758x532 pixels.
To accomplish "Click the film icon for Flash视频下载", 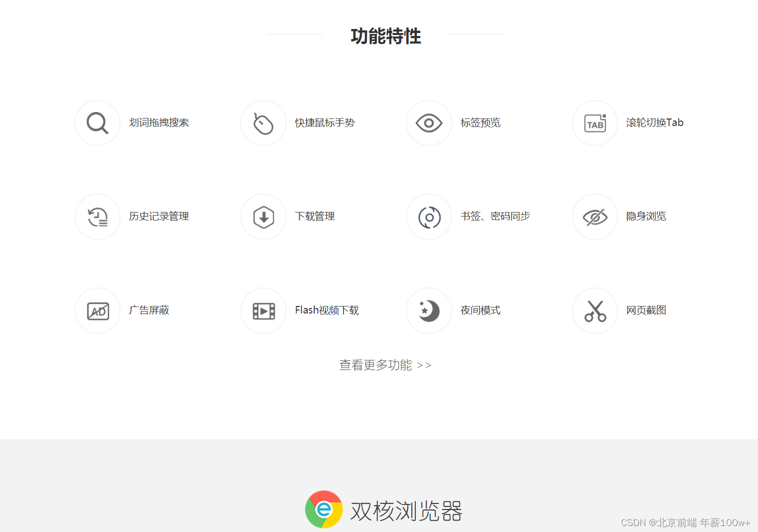I will click(263, 310).
